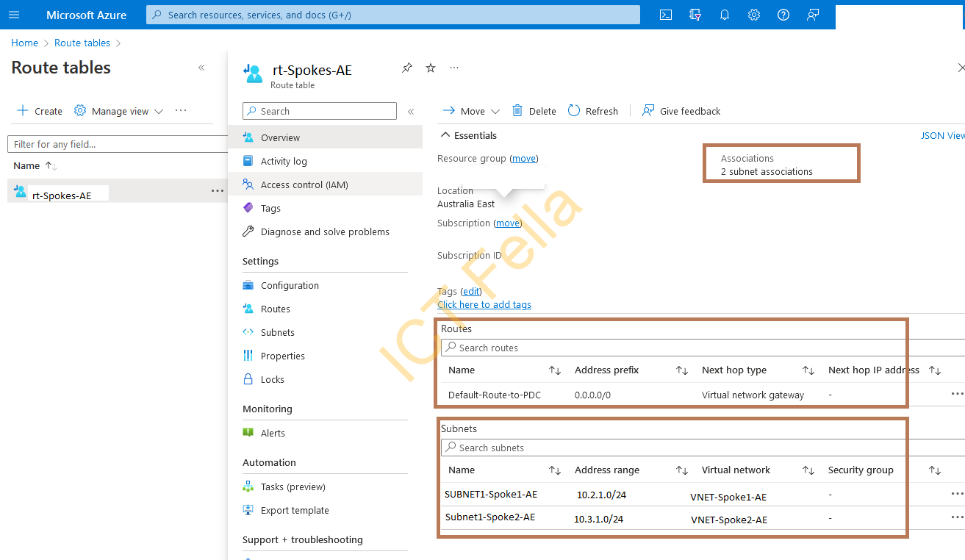
Task: Refresh the rt-Spokes-AE route table
Action: pyautogui.click(x=592, y=110)
